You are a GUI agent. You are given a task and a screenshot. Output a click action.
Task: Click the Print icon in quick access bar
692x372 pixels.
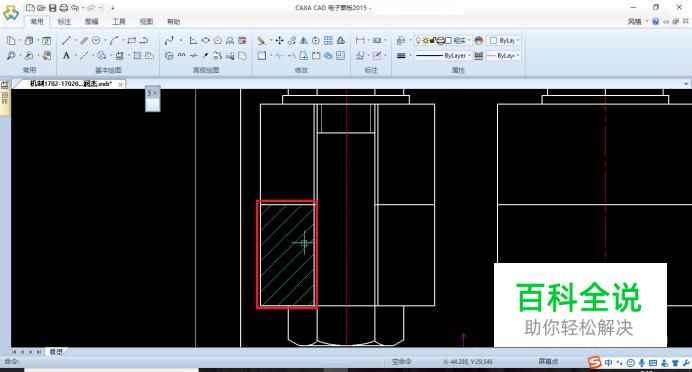[64, 8]
